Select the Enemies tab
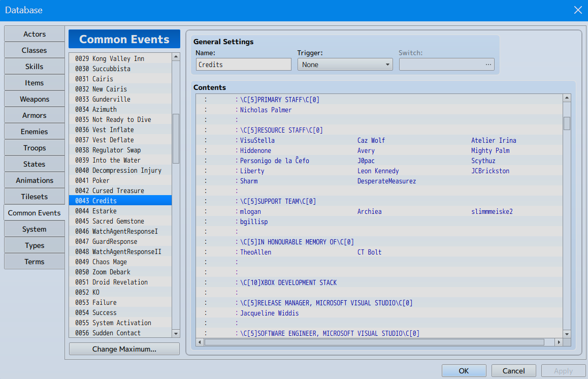 coord(34,132)
